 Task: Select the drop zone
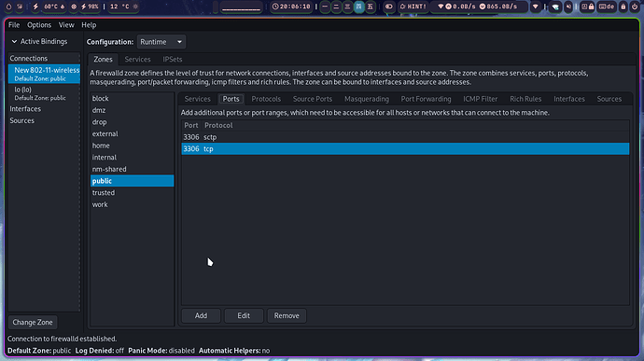click(133, 122)
